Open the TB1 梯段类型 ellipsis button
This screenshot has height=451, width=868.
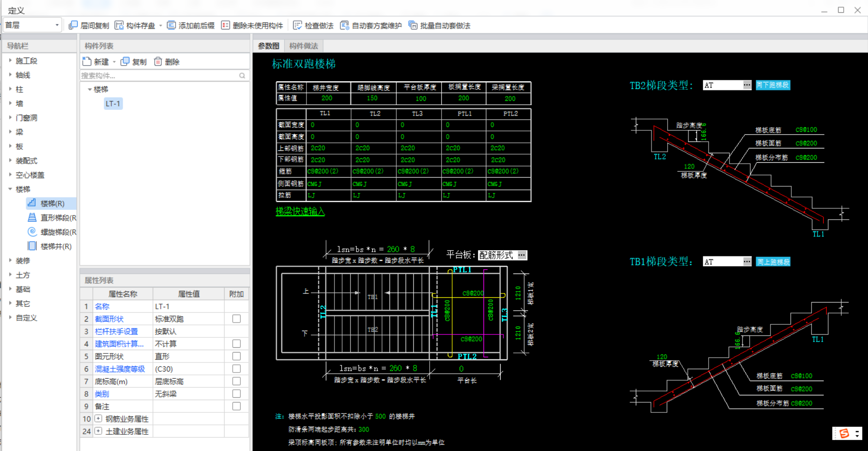[x=747, y=262]
